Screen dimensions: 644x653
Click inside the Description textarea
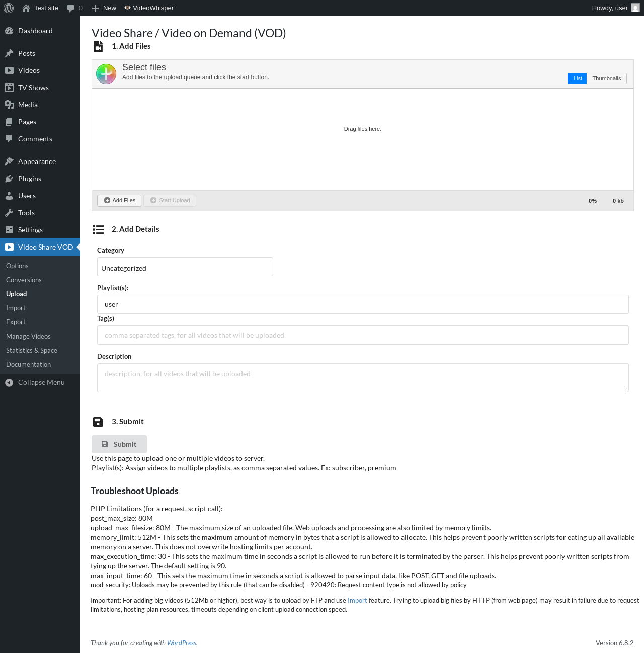(363, 378)
